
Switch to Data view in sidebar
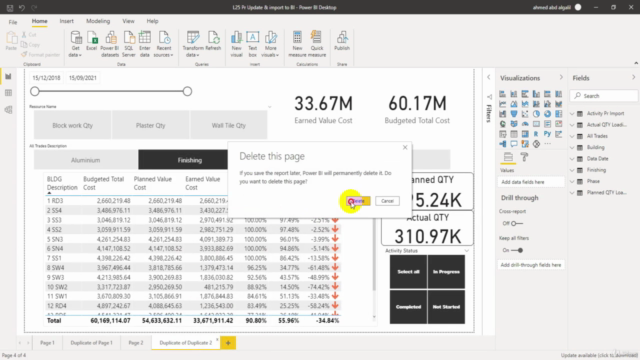point(8,93)
